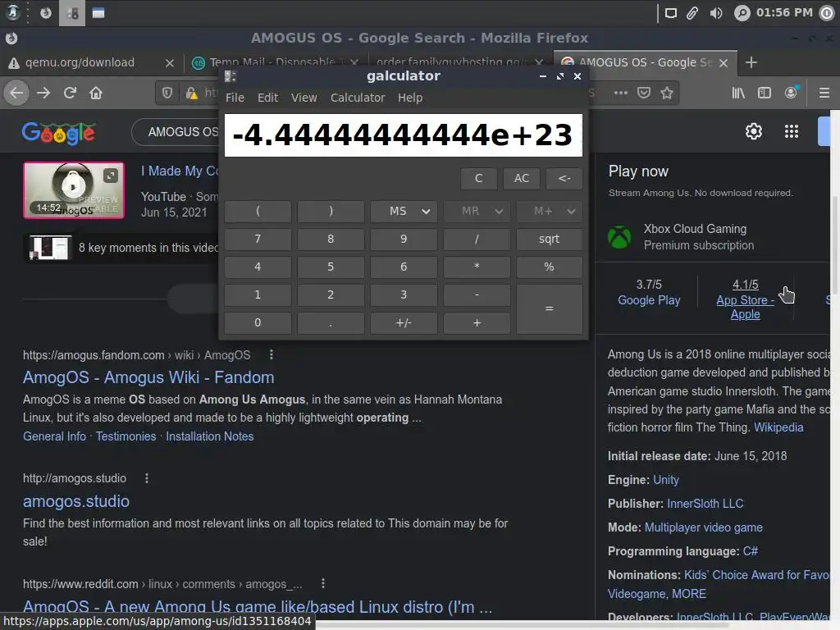Open the Google apps grid
840x630 pixels.
(x=792, y=131)
